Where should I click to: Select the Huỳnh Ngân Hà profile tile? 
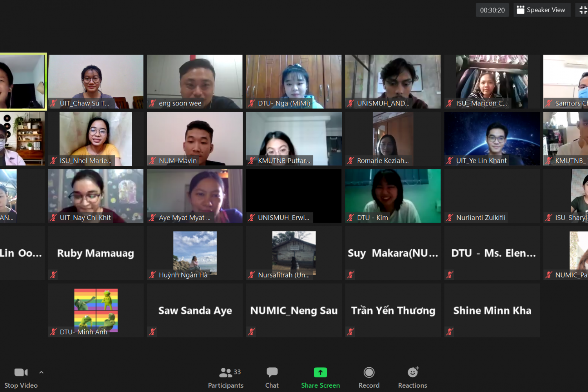point(195,253)
